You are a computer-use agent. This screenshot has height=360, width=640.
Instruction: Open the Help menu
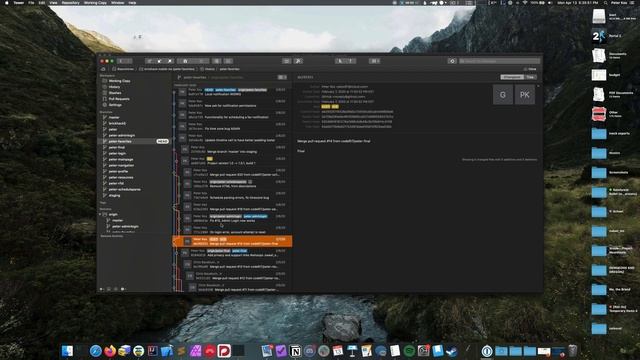tap(132, 2)
